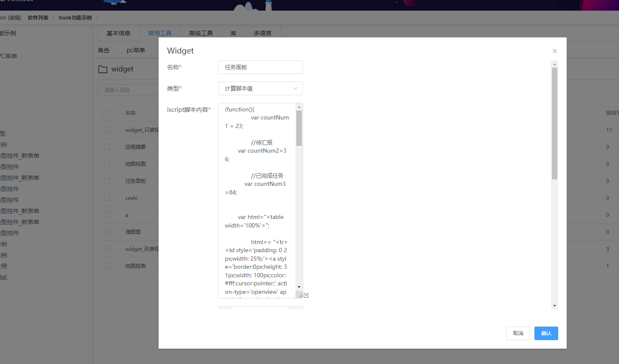Open the 角色 sub-tab
619x364 pixels.
click(x=104, y=50)
